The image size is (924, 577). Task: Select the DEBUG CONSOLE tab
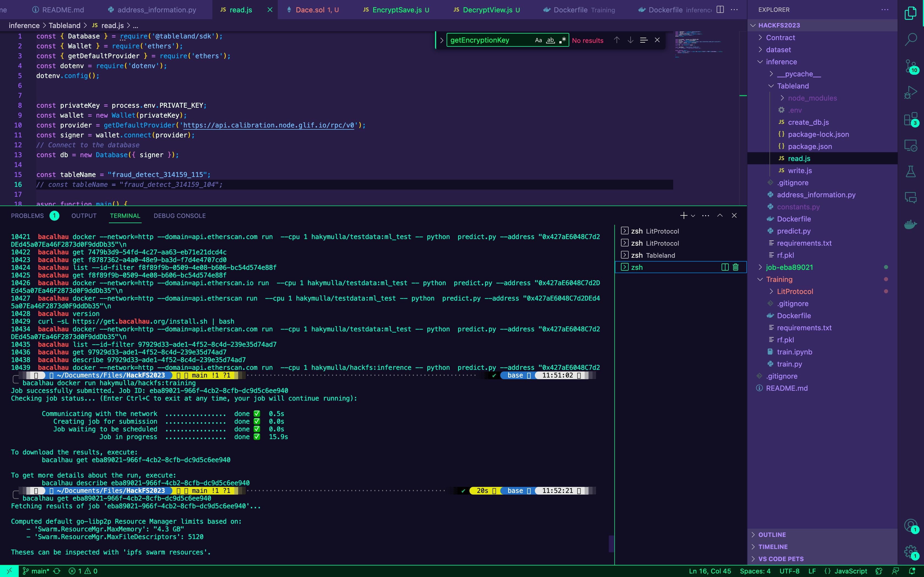(180, 215)
